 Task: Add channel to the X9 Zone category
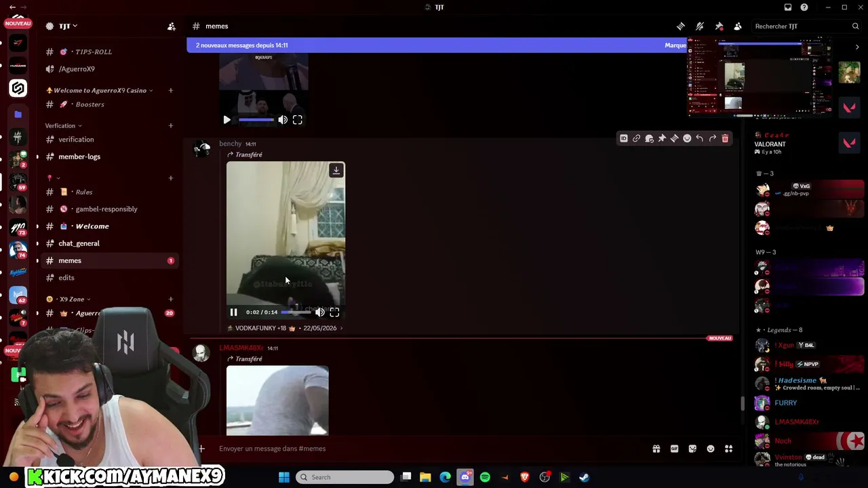[171, 299]
